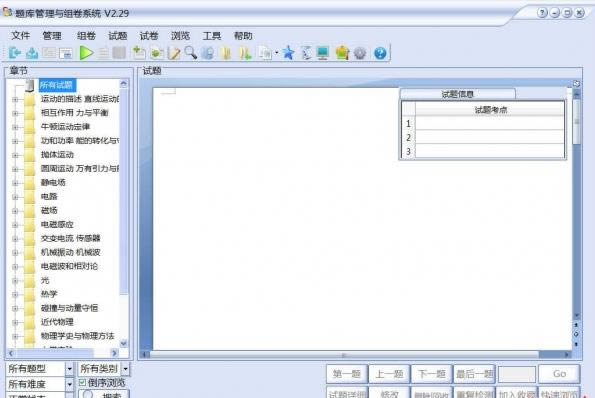Select the 所有试题 tree item
Image resolution: width=595 pixels, height=398 pixels.
click(57, 85)
